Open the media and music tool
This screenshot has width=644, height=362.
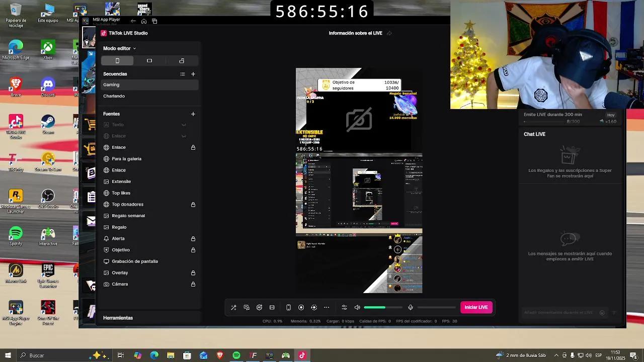pyautogui.click(x=247, y=307)
